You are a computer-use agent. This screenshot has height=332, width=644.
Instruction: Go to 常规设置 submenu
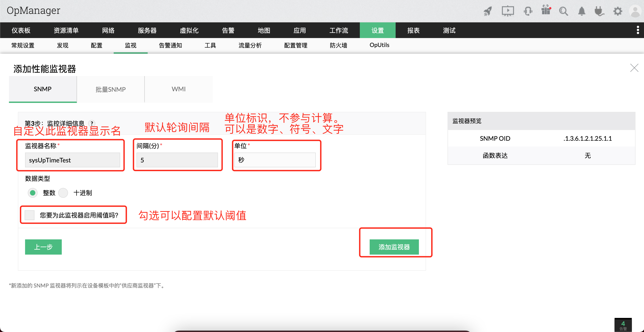(23, 45)
